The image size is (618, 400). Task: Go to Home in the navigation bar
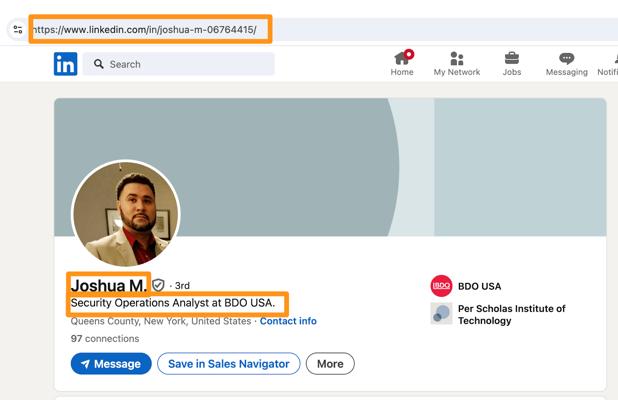click(x=402, y=64)
